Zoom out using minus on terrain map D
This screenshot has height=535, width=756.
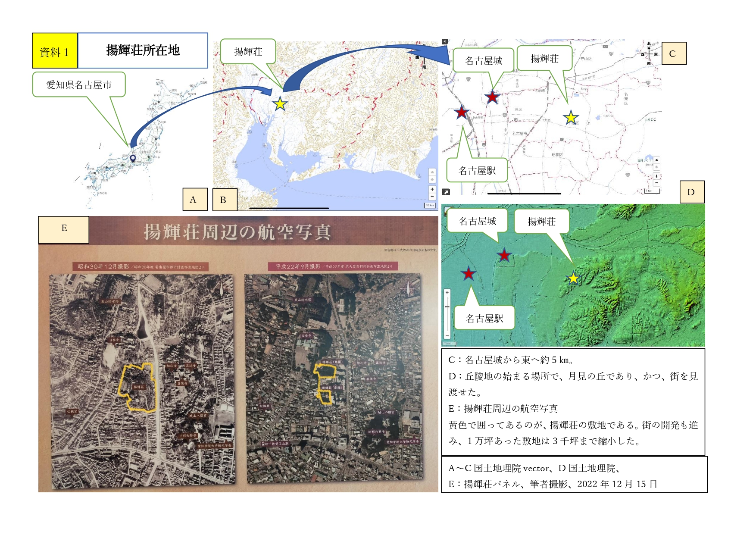coord(447,335)
